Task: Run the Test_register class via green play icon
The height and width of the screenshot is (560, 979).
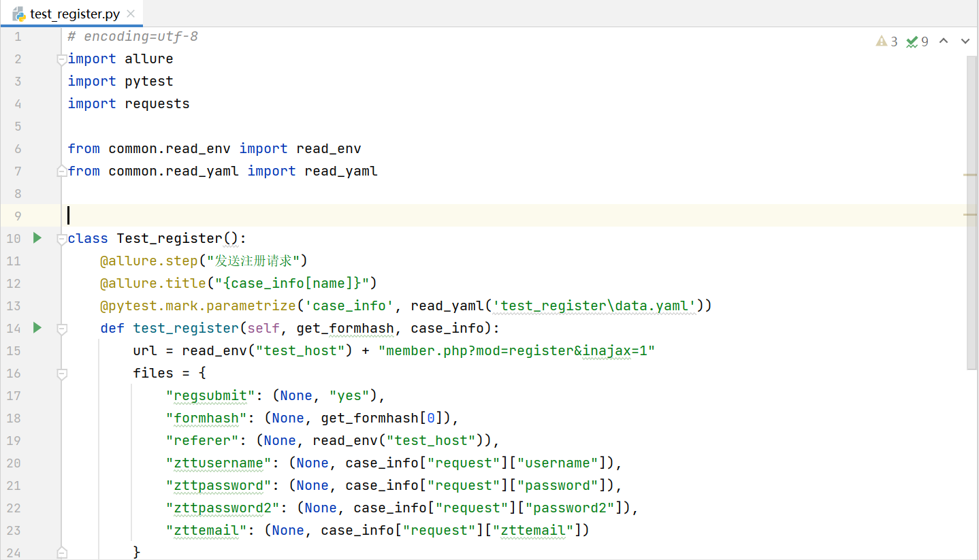Action: [37, 238]
